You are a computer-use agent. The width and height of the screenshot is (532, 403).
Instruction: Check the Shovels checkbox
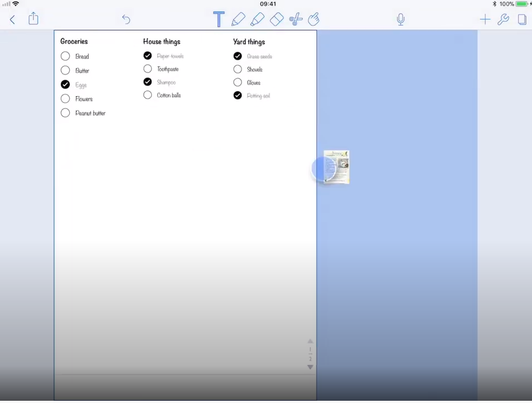tap(238, 69)
